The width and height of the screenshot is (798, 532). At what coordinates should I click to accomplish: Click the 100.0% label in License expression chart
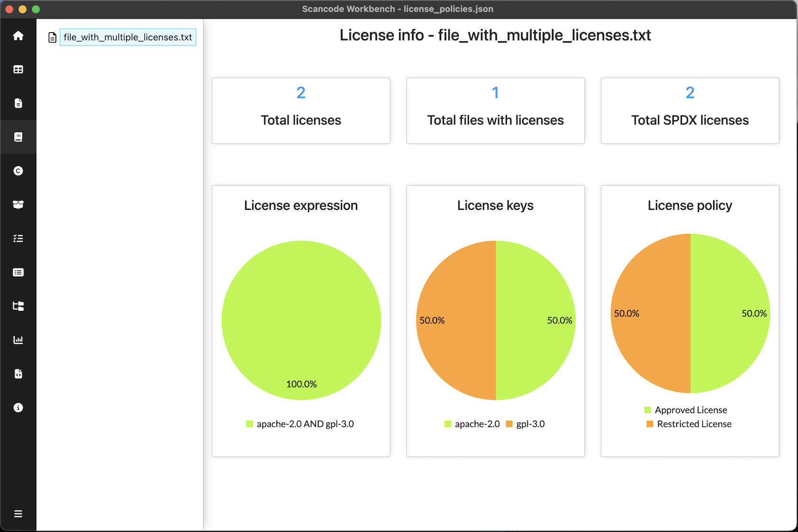tap(302, 384)
